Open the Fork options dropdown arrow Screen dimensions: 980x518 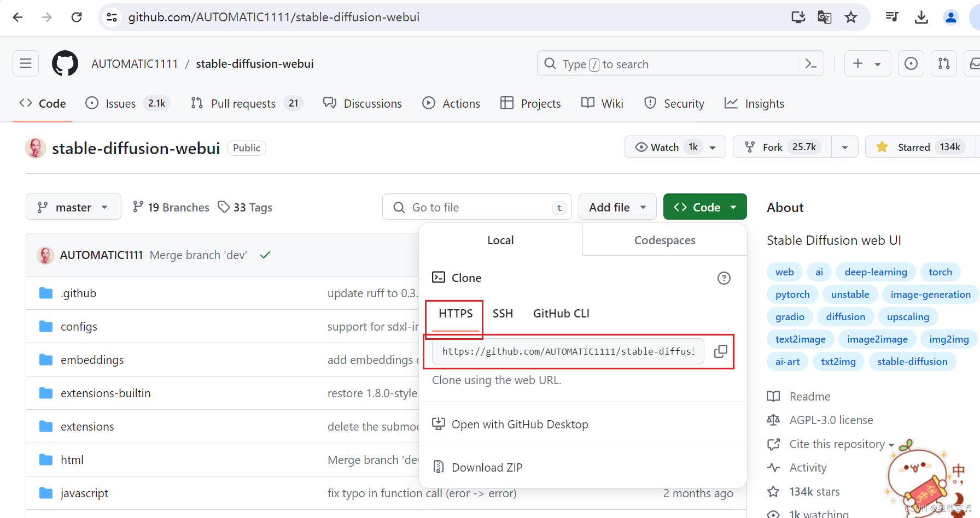845,148
